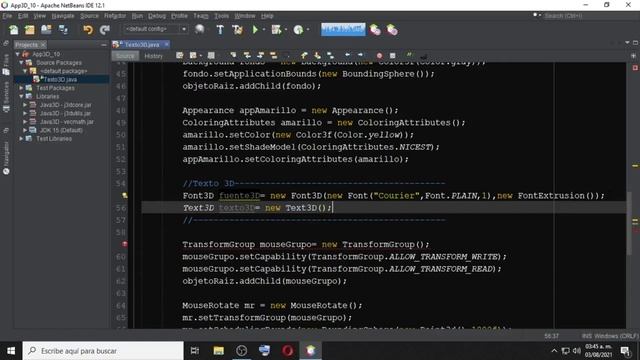Click the Find Next Occurrence icon
640x360 pixels.
coord(260,55)
